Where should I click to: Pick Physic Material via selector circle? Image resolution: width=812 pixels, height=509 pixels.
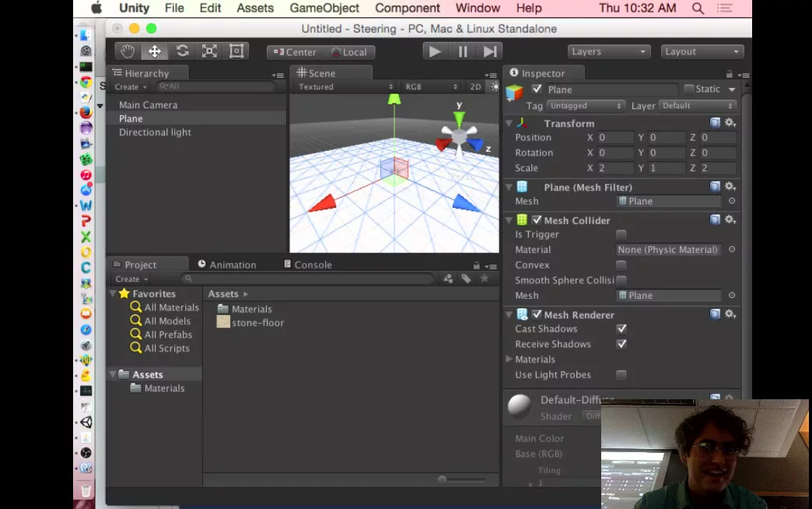(x=732, y=249)
